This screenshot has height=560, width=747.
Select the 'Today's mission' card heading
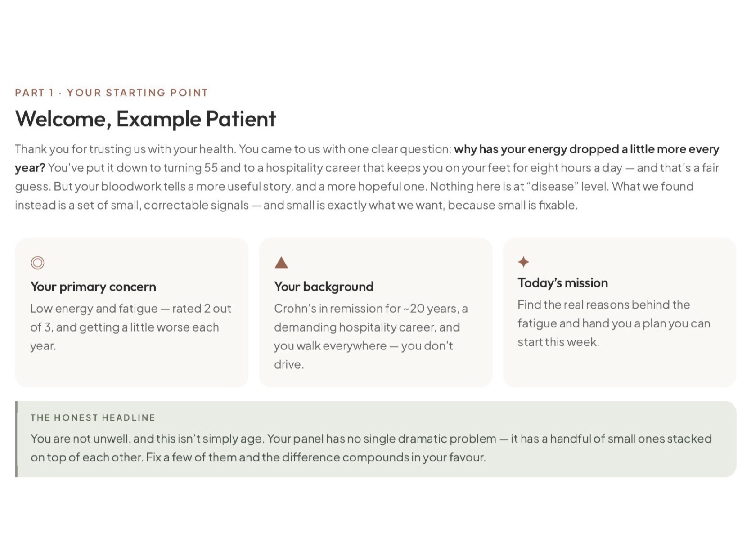[x=562, y=283]
